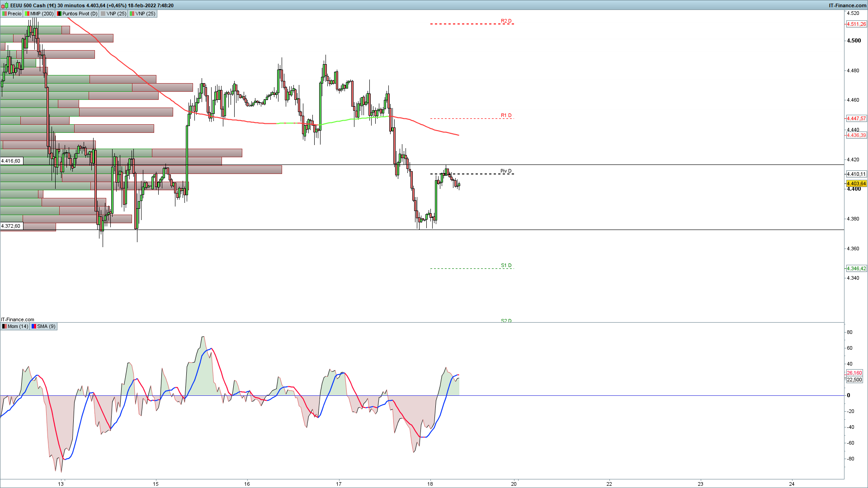Image resolution: width=868 pixels, height=488 pixels.
Task: Click the R2 D pivot resistance label
Action: pos(506,21)
